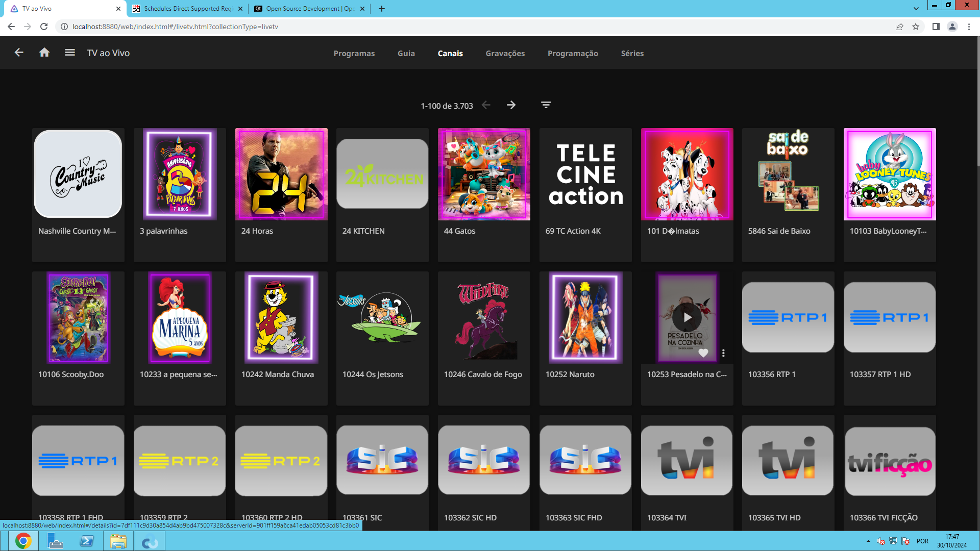
Task: Play the Pesadelo na Cozinha channel
Action: 687,317
